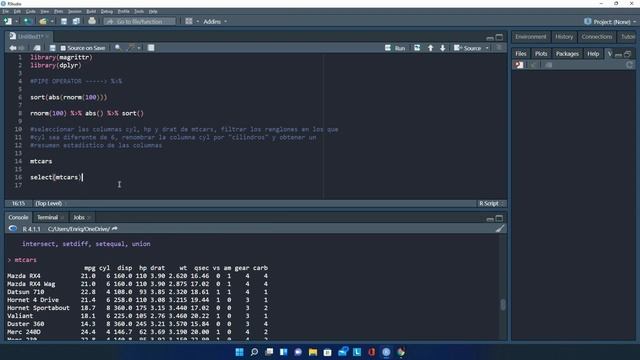This screenshot has width=640, height=360.
Task: Open the Addins dropdown
Action: (x=215, y=21)
